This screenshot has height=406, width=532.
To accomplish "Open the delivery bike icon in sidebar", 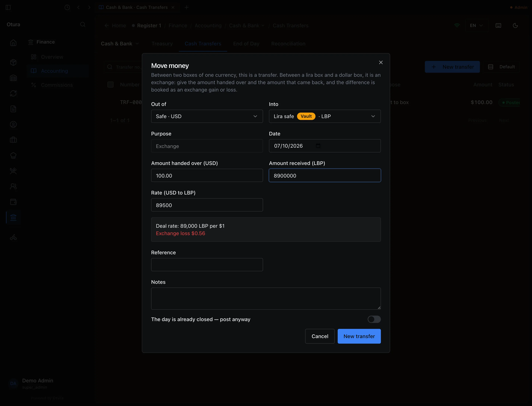I will 13,237.
